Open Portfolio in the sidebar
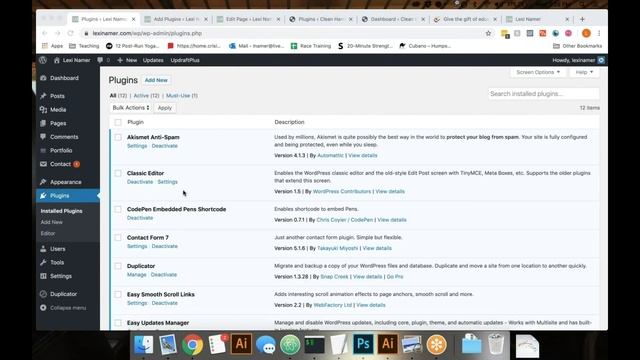 [x=61, y=151]
